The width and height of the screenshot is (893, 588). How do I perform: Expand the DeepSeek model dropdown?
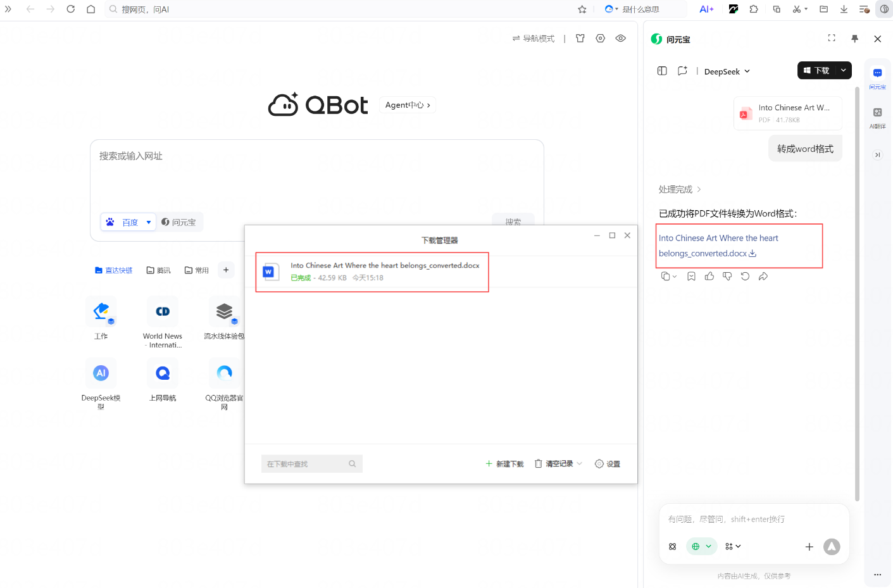(727, 72)
